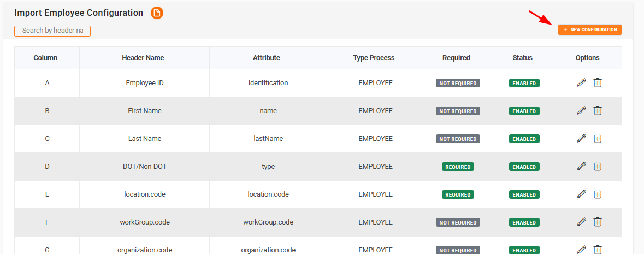Delete the location.code configuration
Viewport: 644px width, 254px height.
click(x=598, y=194)
